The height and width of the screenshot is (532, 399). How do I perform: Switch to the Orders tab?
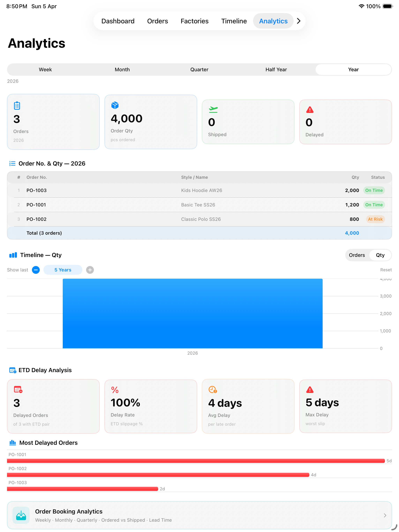tap(157, 21)
